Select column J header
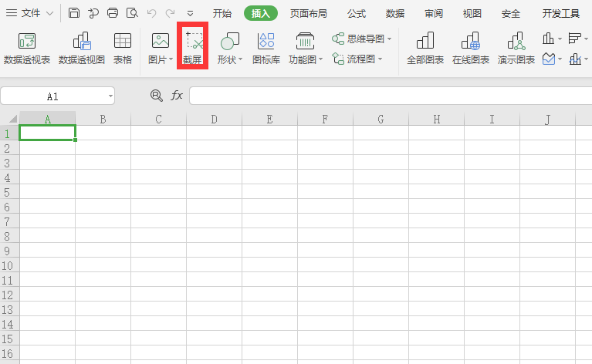This screenshot has width=592, height=364. pos(547,120)
